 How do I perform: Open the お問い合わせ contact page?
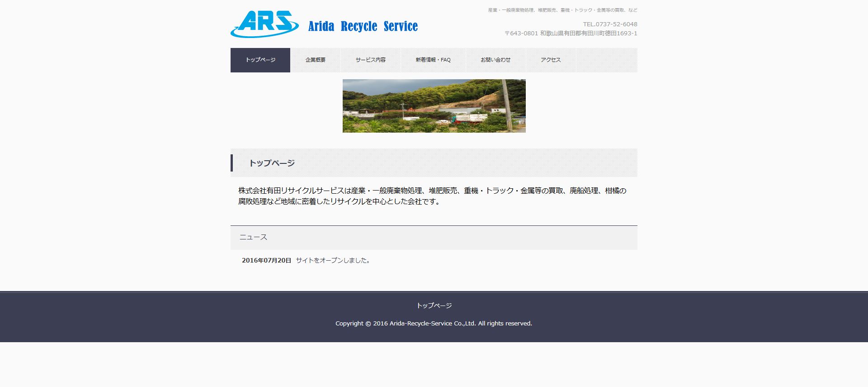pyautogui.click(x=495, y=60)
